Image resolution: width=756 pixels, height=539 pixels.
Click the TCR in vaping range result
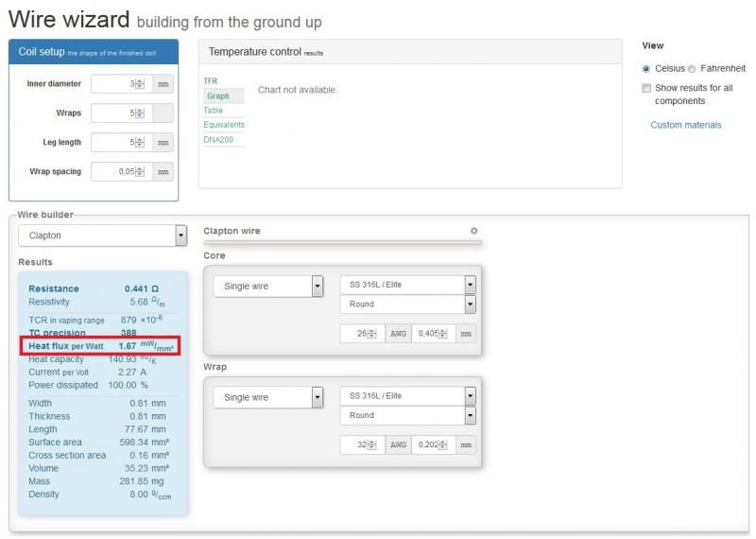95,320
